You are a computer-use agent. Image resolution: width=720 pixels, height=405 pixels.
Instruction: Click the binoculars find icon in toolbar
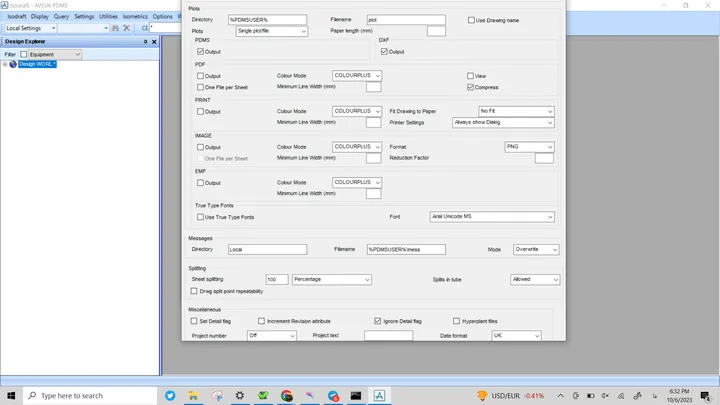pyautogui.click(x=115, y=28)
